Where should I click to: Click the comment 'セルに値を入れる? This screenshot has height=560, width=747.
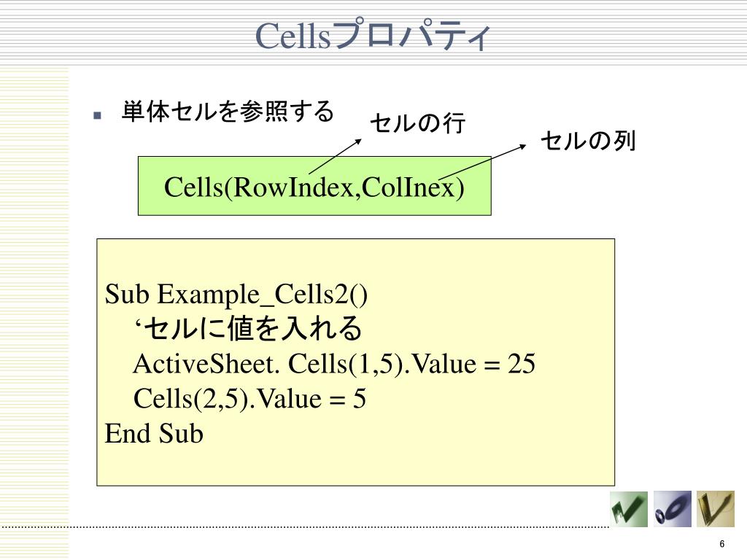pos(248,329)
